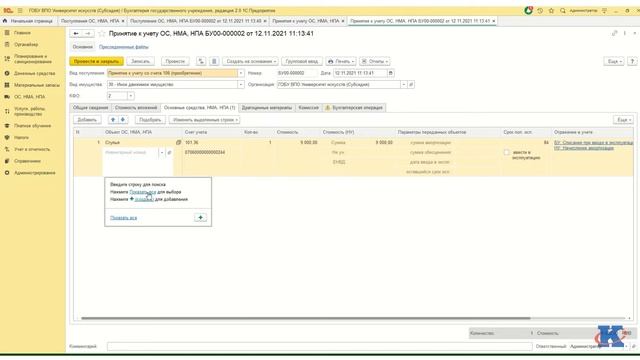Switch to the Комиссия tab

pyautogui.click(x=309, y=108)
